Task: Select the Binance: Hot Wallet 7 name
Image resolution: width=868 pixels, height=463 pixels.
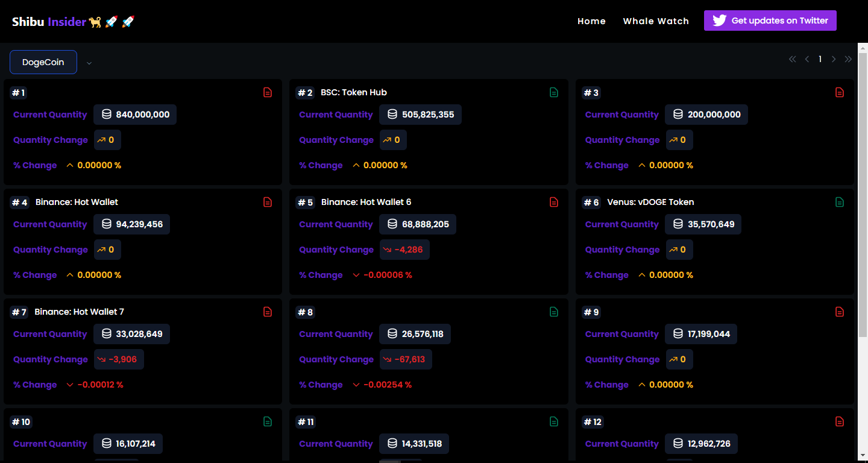Action: [x=79, y=312]
